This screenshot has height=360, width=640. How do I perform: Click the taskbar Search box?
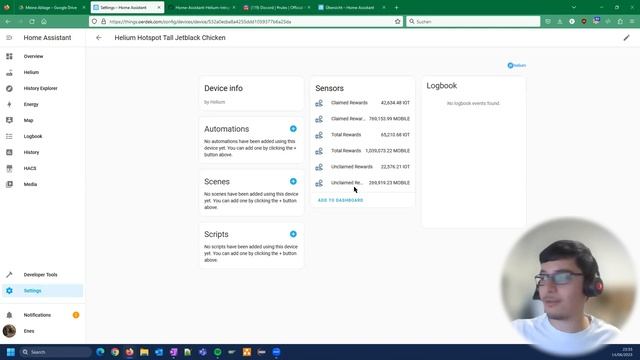tap(55, 352)
